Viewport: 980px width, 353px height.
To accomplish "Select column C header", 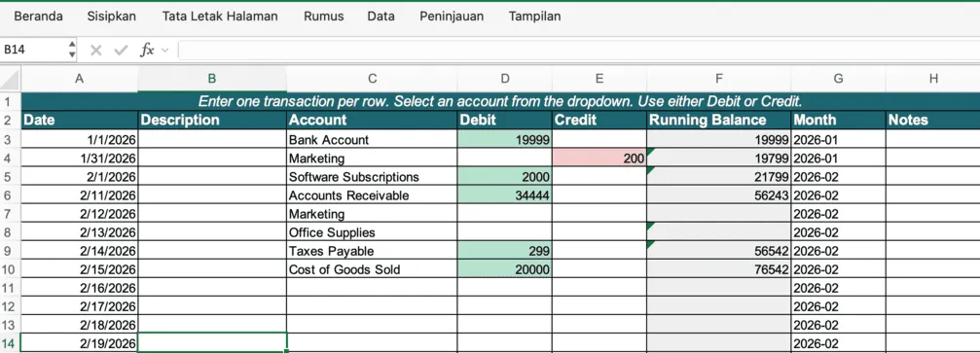I will coord(372,79).
